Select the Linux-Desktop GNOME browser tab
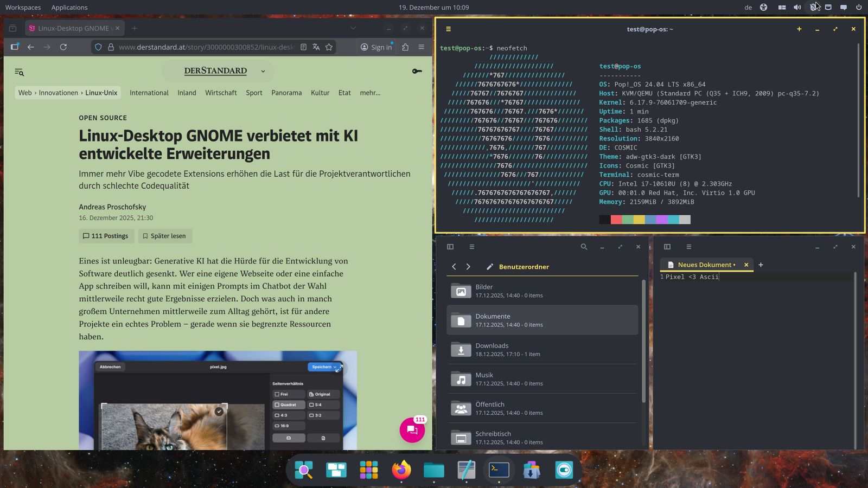This screenshot has width=868, height=488. [x=75, y=28]
